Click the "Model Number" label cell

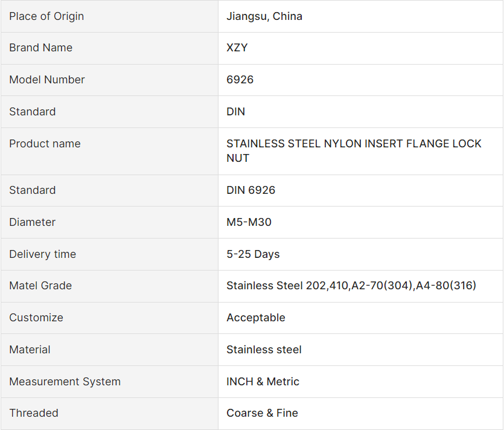(x=47, y=80)
